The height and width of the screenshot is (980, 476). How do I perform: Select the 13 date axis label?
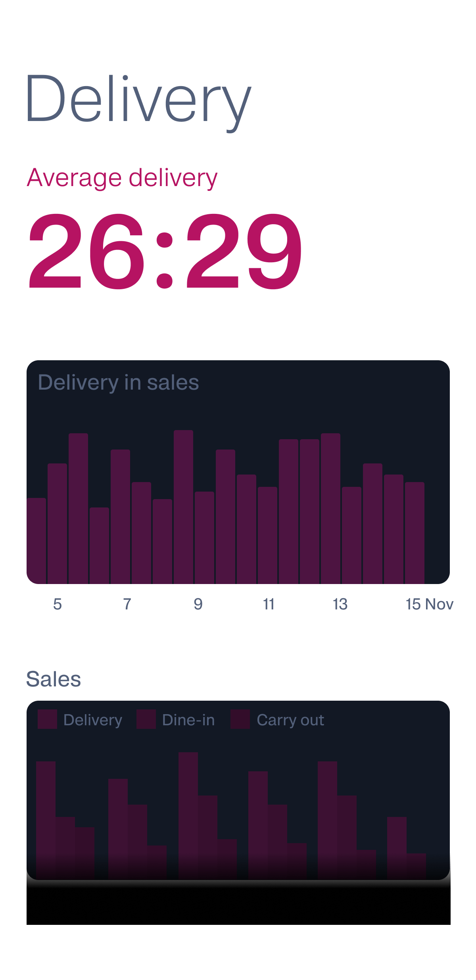click(340, 604)
